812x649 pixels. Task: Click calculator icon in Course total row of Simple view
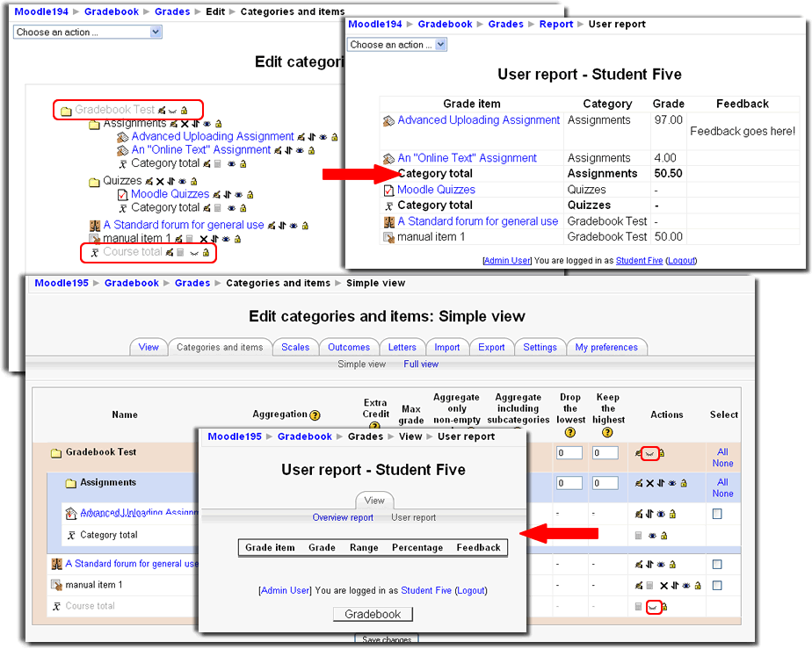639,607
